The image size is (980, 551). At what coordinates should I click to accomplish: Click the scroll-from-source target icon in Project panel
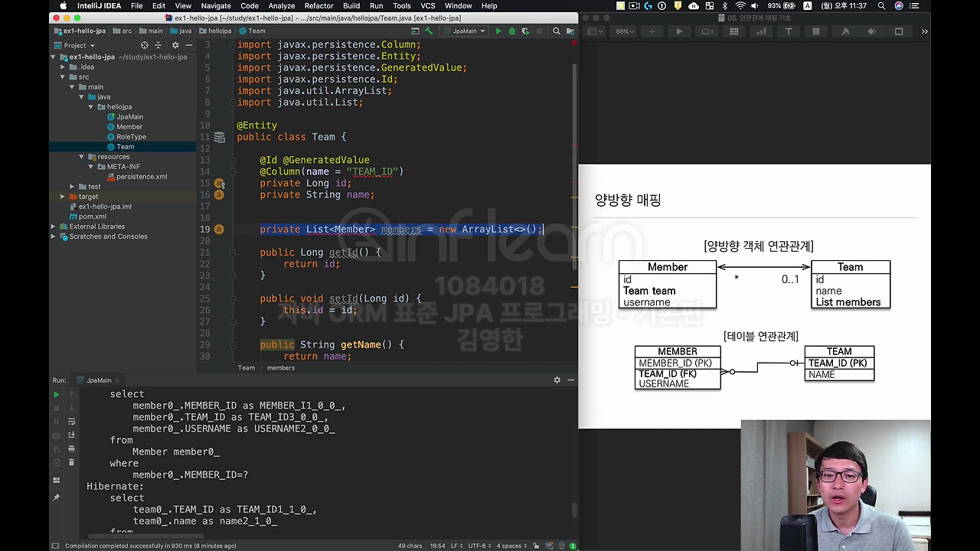[x=144, y=45]
